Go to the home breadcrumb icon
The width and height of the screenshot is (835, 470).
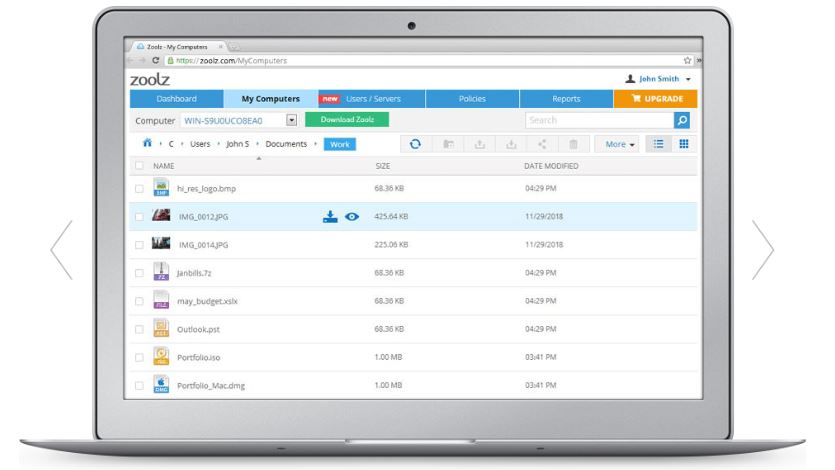point(147,143)
